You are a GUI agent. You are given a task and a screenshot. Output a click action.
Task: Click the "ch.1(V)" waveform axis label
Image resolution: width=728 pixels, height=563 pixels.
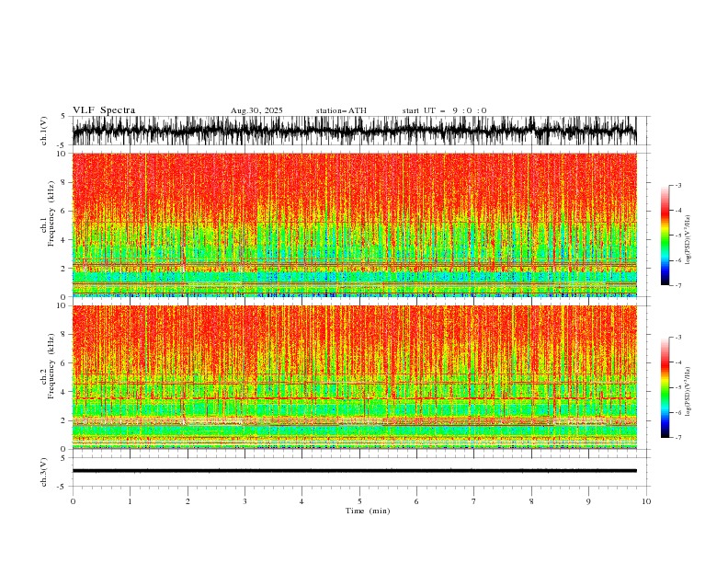pyautogui.click(x=44, y=131)
